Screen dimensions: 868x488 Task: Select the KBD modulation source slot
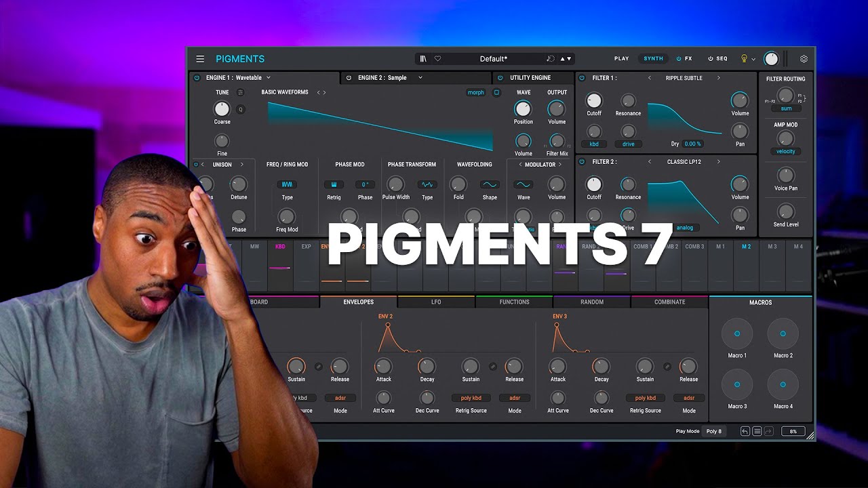click(x=280, y=266)
